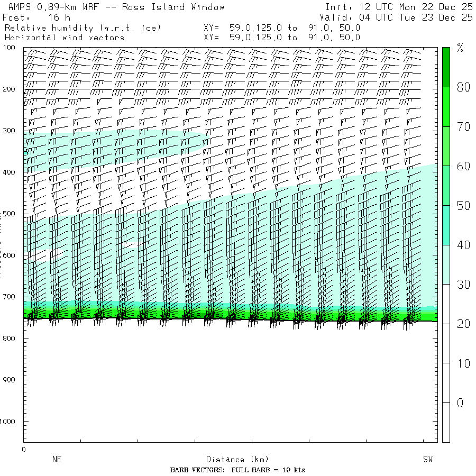Click the XY coordinates on the relative humidity row
The height and width of the screenshot is (476, 476).
[282, 28]
